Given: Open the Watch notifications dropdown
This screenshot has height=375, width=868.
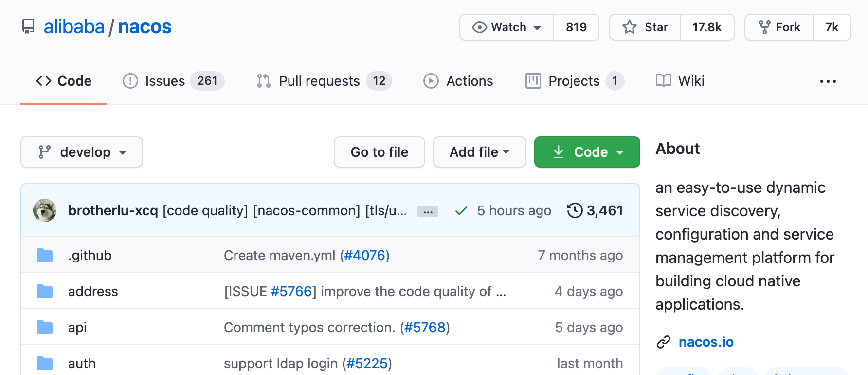Looking at the screenshot, I should [506, 27].
